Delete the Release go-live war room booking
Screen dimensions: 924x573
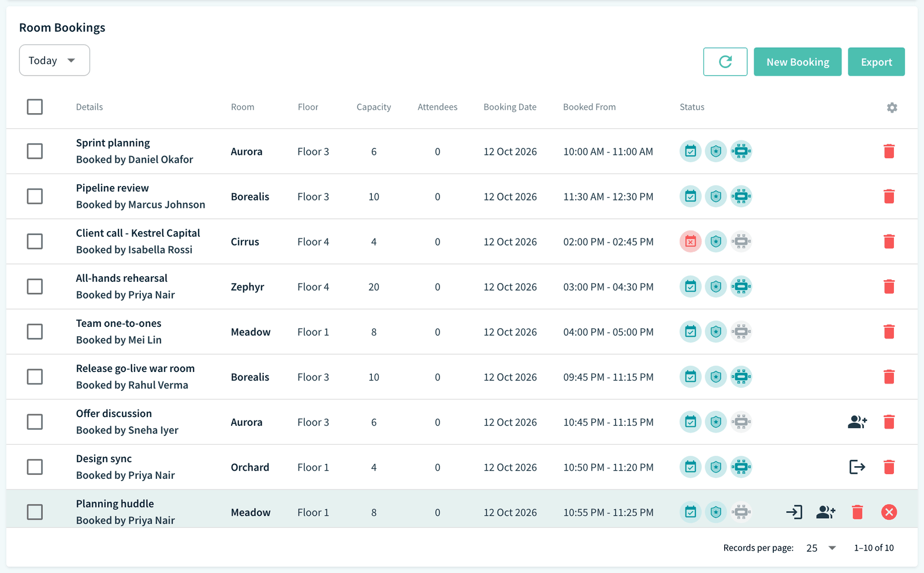coord(889,377)
